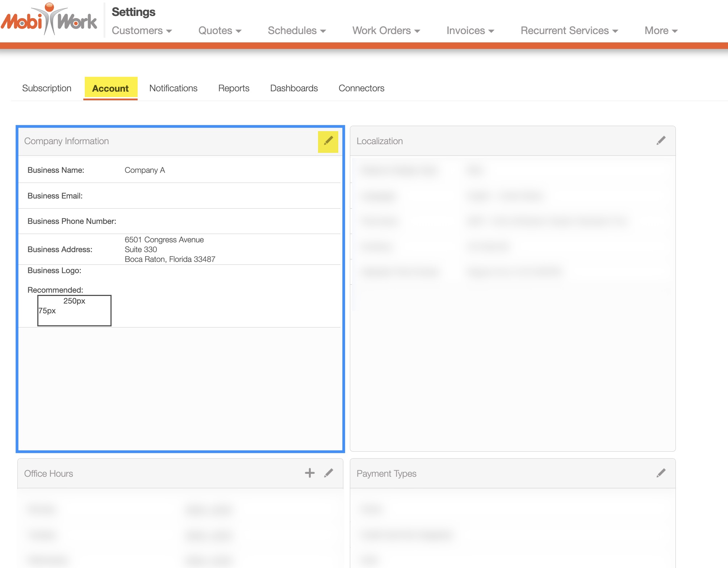Click the Localization edit pencil icon

(x=661, y=141)
